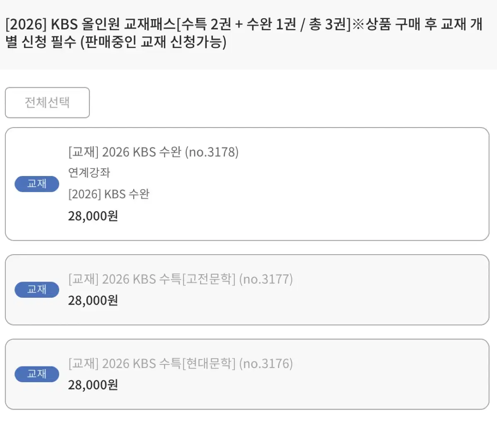Click the 28,000원 price on the 고전문학 card

coord(92,300)
